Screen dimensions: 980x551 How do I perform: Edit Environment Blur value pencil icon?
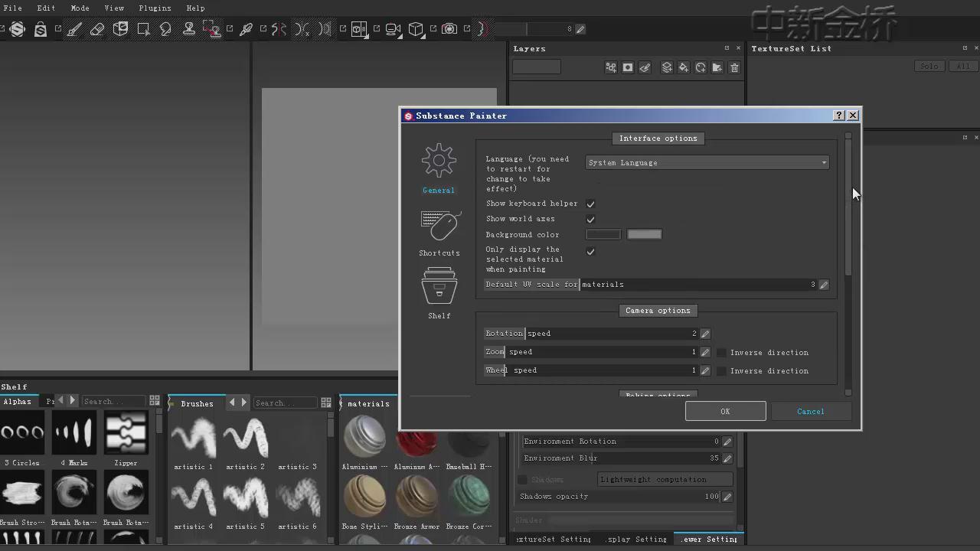tap(727, 458)
